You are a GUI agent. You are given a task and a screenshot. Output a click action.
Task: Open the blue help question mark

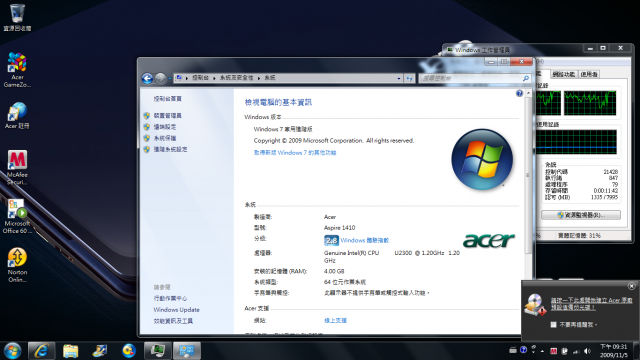tap(519, 93)
